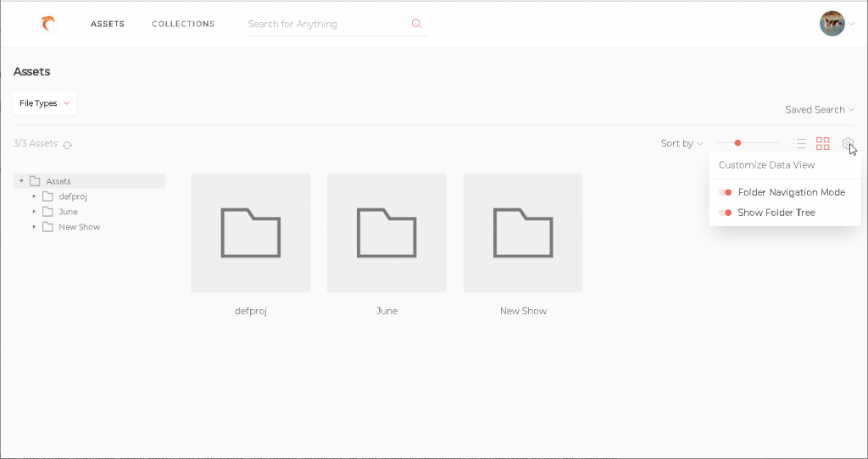Click the search magnifier icon

(416, 23)
